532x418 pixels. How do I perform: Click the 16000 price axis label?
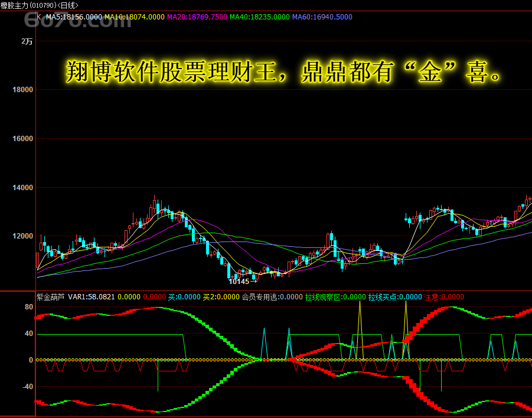click(x=22, y=138)
